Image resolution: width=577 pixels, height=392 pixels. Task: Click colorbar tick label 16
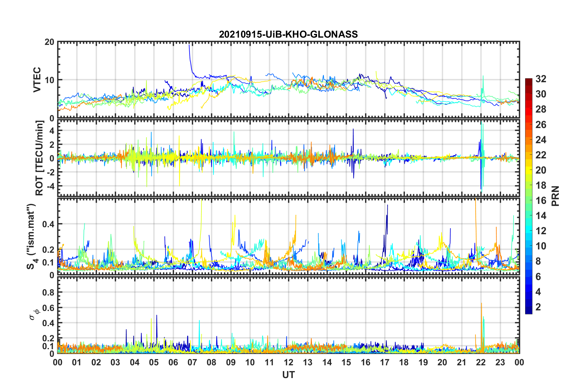(x=541, y=201)
